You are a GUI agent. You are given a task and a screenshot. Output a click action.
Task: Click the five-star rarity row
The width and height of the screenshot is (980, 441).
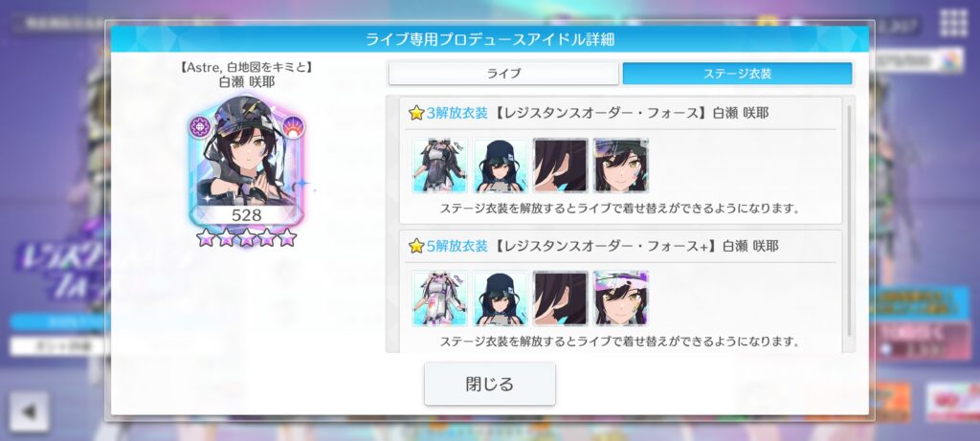point(246,237)
